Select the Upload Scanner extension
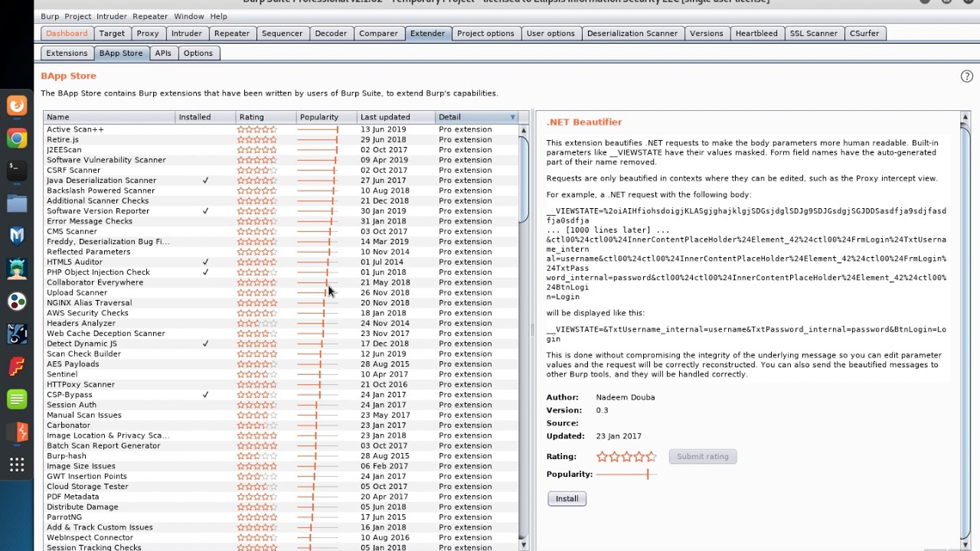Screen dimensions: 980x551 281,293
